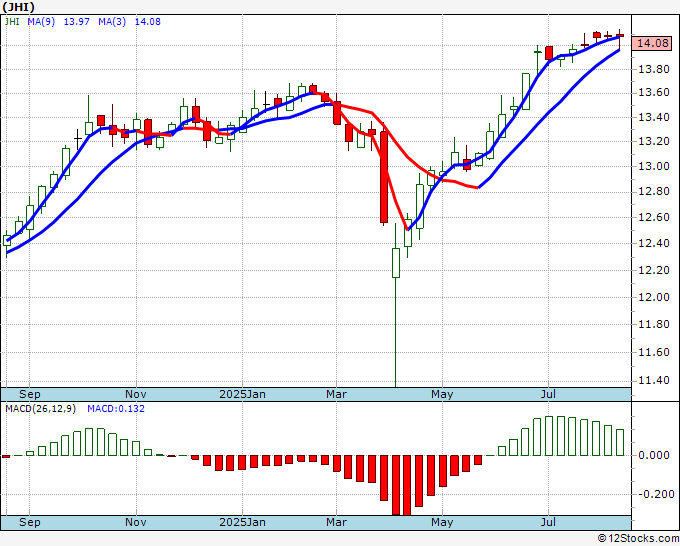Click Sep on the price chart date axis
680x546 pixels.
coord(29,394)
